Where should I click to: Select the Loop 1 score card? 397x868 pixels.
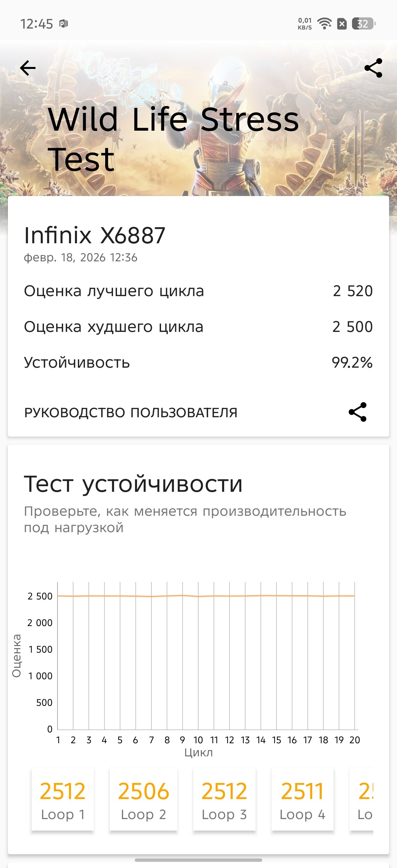click(x=63, y=799)
